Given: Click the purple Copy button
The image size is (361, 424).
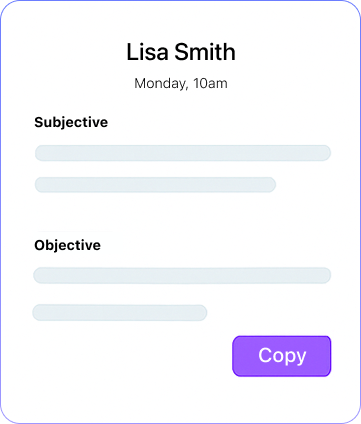Looking at the screenshot, I should (282, 356).
